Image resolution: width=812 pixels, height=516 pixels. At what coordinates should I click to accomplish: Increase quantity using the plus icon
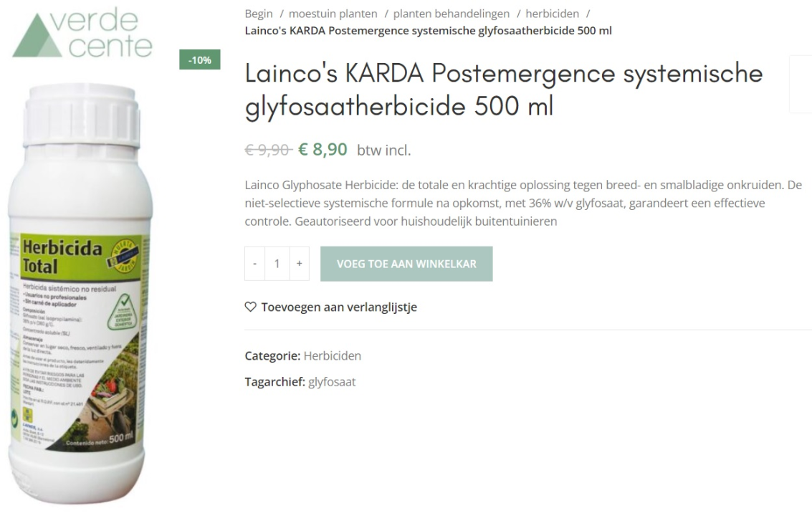coord(298,263)
